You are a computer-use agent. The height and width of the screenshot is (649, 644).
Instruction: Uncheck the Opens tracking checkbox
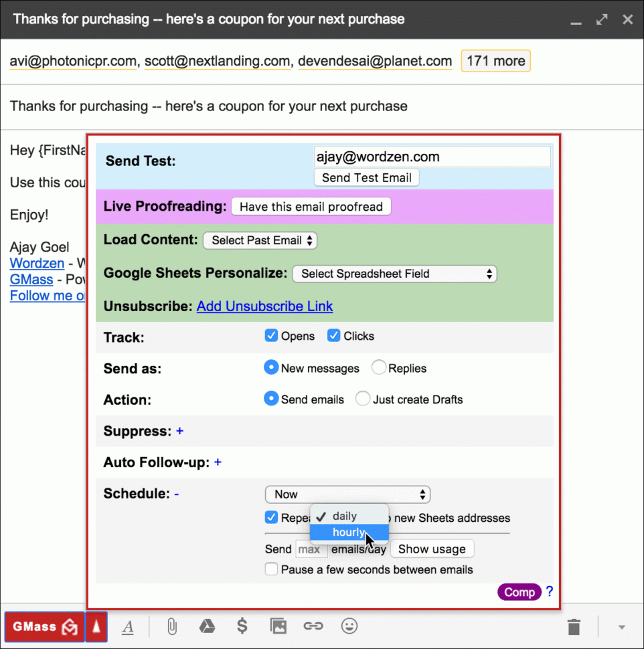click(x=271, y=335)
